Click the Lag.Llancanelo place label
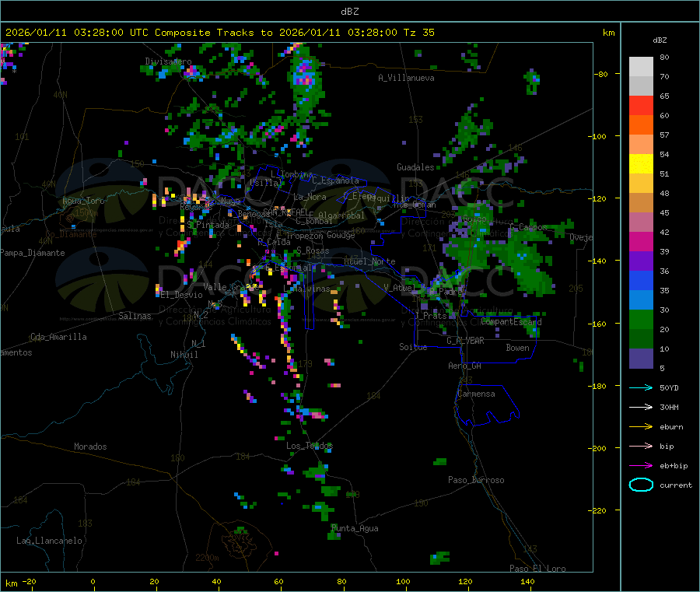Screen dimensions: 700x592 [49, 541]
